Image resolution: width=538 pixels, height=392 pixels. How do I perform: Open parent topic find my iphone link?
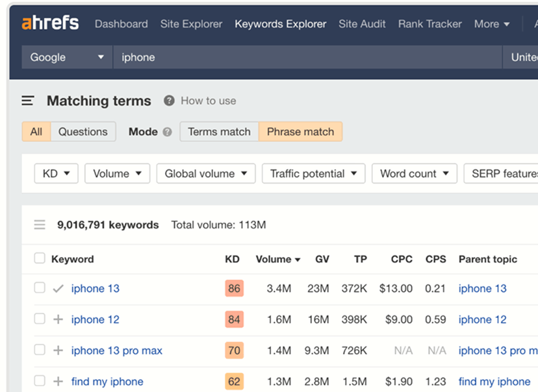click(494, 382)
